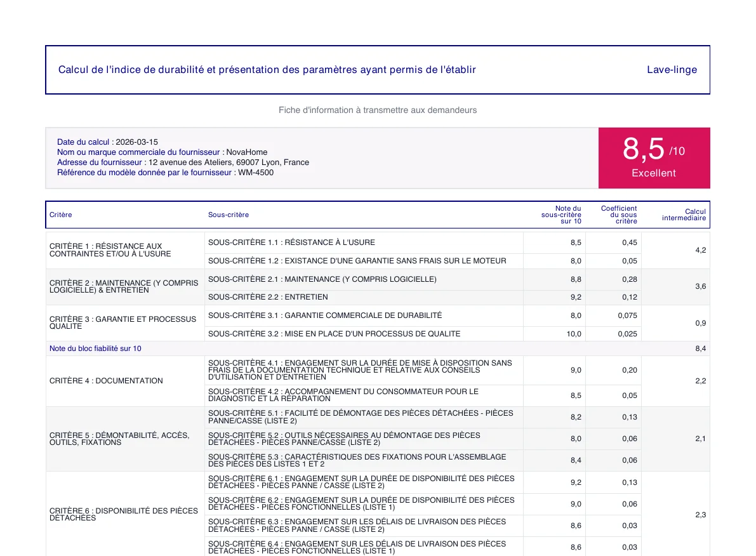756x556 pixels.
Task: Click the document title about indice de durabilité
Action: pos(267,69)
